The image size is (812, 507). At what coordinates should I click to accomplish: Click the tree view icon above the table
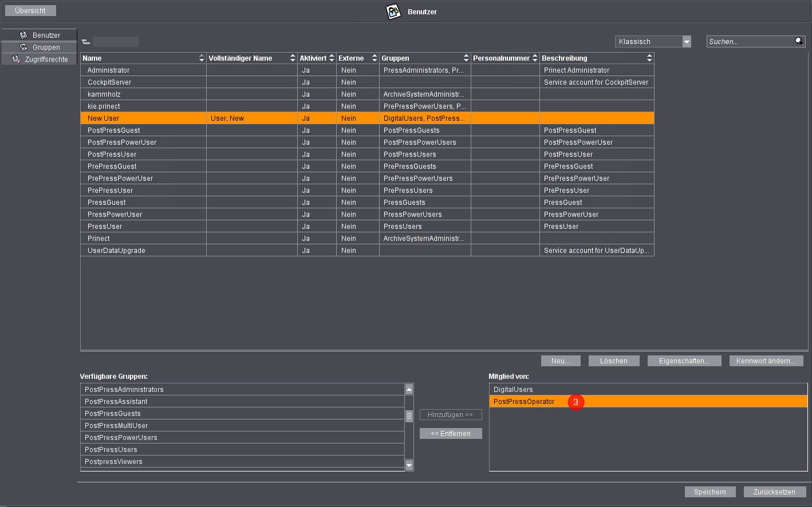pos(86,42)
